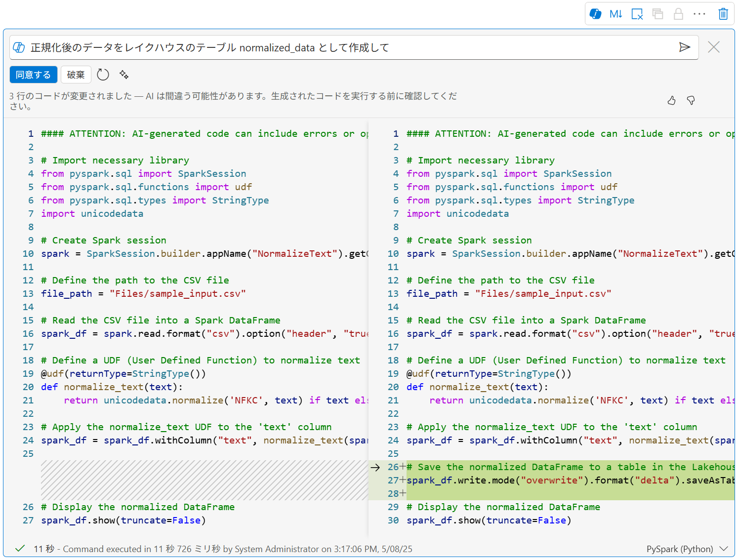Click right pane line 15 Read the CSV comment

click(526, 320)
